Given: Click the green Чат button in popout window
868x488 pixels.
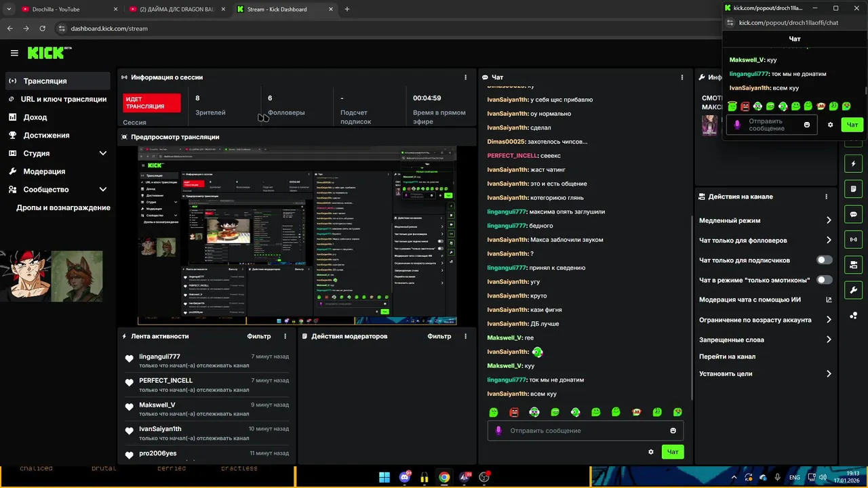Looking at the screenshot, I should pos(852,125).
